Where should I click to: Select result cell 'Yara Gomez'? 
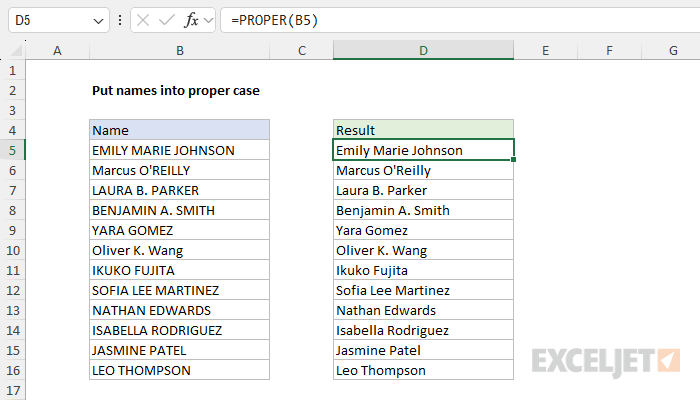tap(423, 230)
